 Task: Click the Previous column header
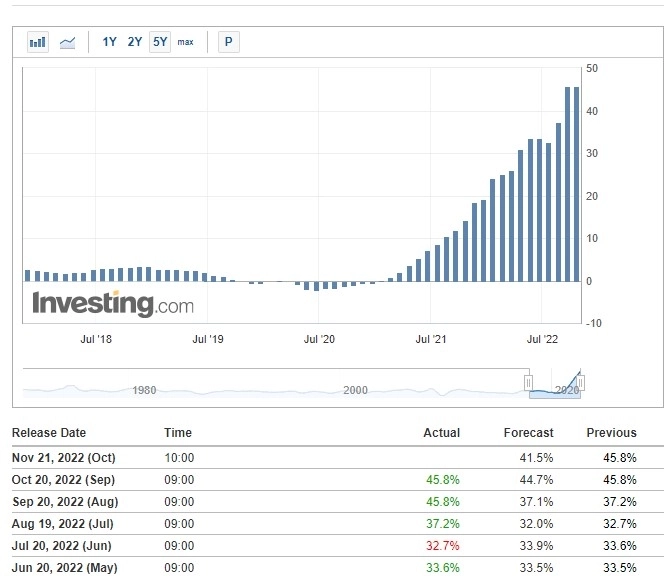click(x=611, y=433)
